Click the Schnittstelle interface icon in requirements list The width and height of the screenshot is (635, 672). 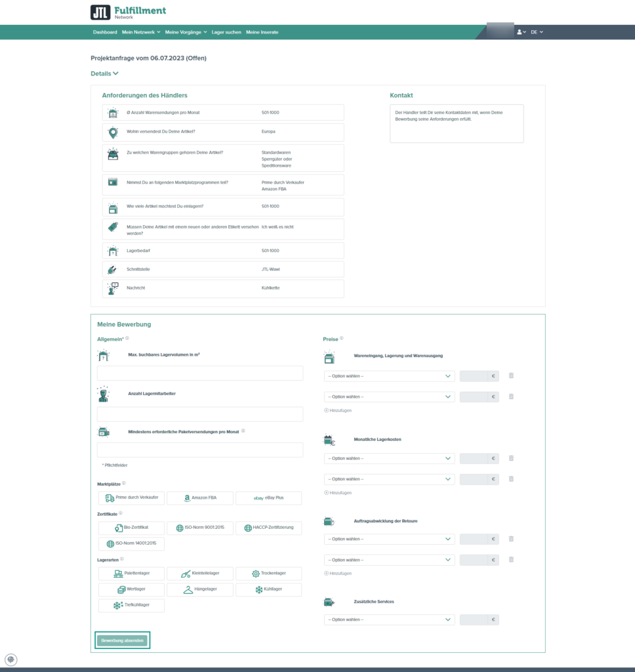tap(112, 268)
